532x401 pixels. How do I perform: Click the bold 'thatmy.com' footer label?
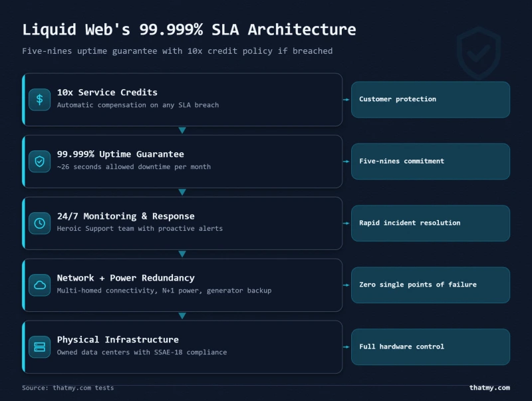click(x=489, y=388)
